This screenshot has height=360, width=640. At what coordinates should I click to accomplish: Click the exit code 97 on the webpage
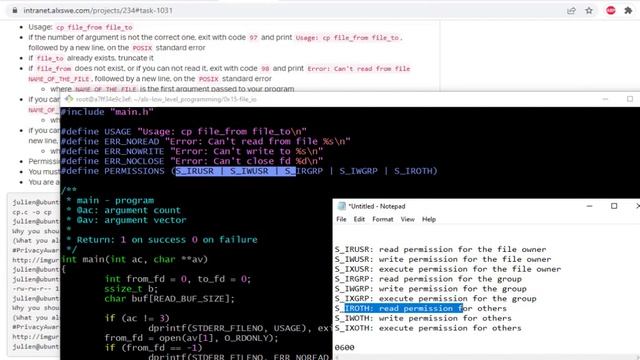(x=253, y=38)
